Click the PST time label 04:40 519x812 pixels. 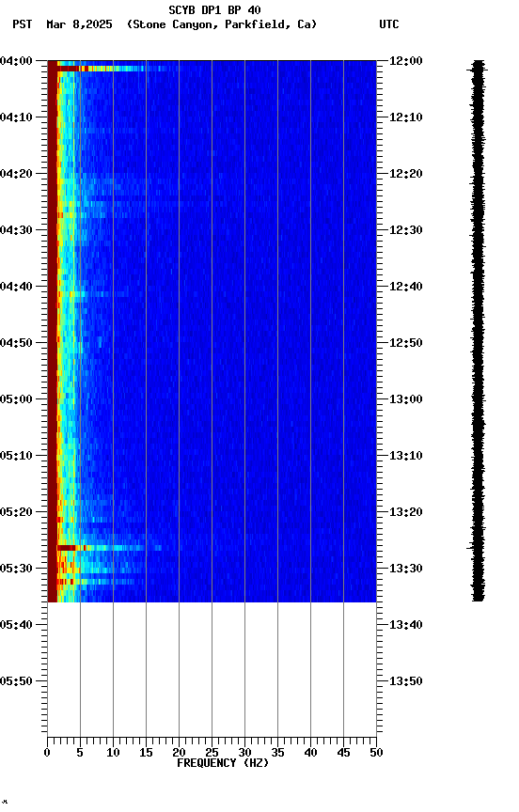(16, 287)
